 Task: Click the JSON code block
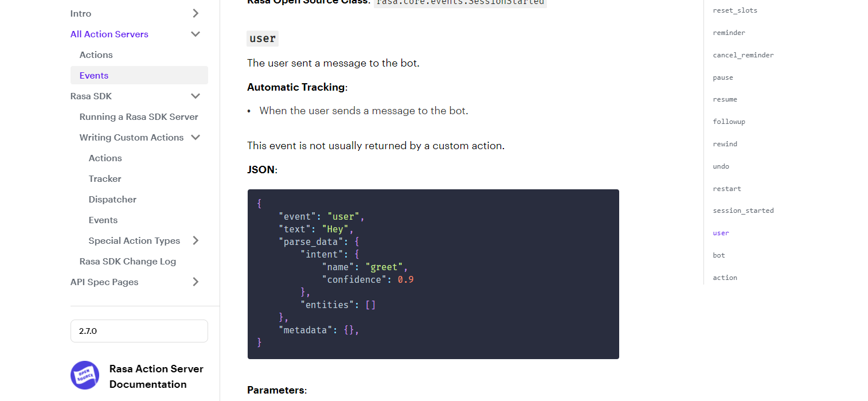pyautogui.click(x=433, y=274)
